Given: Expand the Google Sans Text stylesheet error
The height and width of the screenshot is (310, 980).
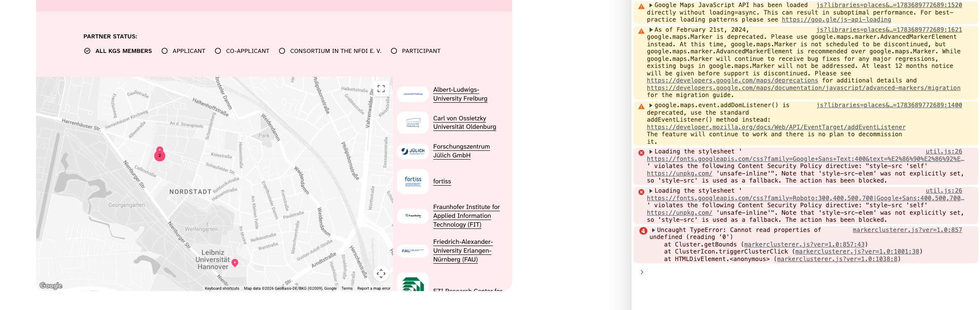Looking at the screenshot, I should (651, 152).
